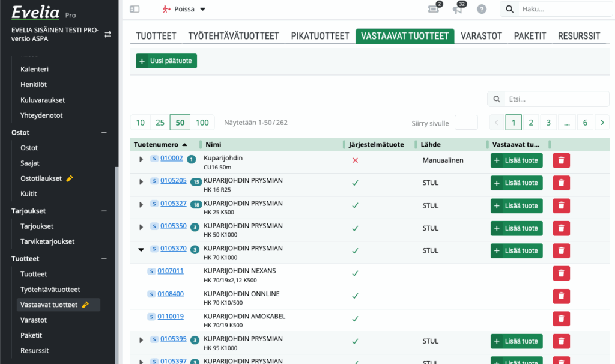
Task: Switch to the Pikatuotteet tab
Action: (320, 36)
